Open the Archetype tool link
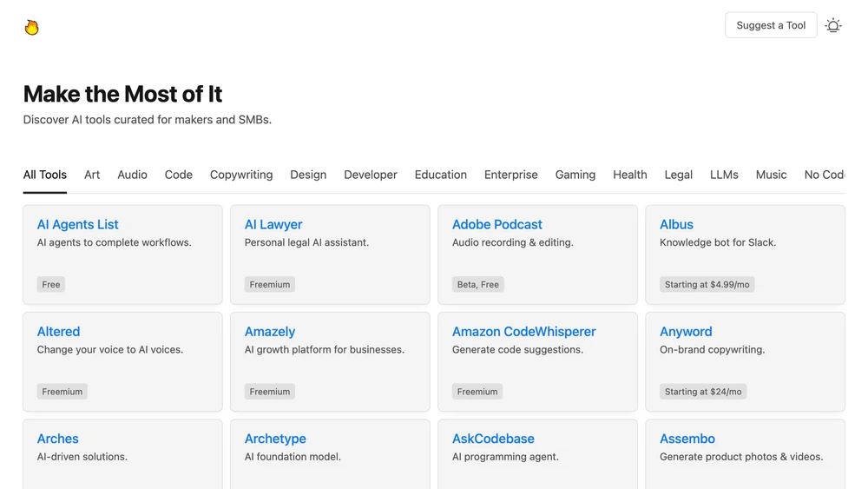The height and width of the screenshot is (489, 868). point(275,439)
